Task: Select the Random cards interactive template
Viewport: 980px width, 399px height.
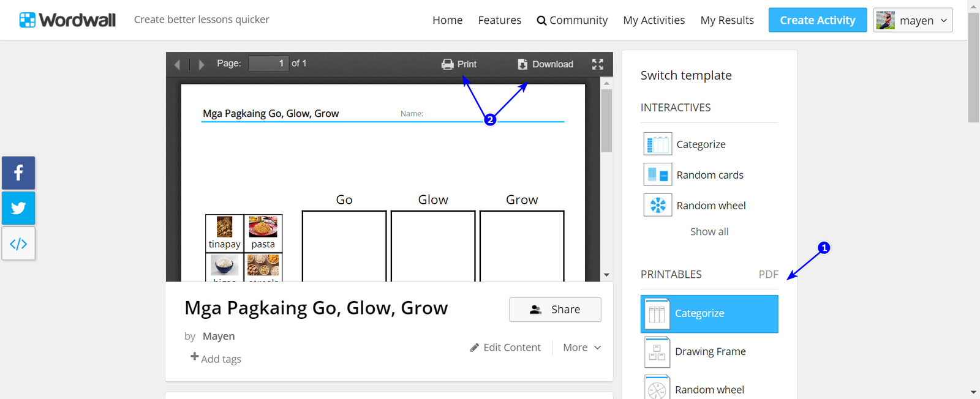Action: 709,175
